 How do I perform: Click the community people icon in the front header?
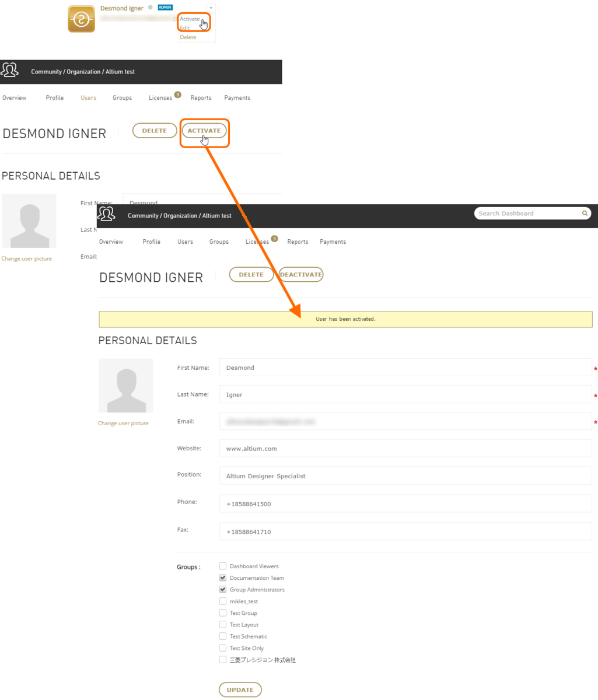[x=106, y=214]
